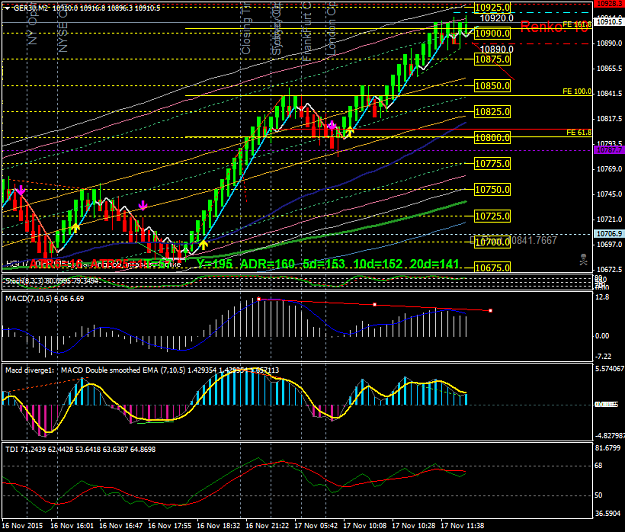Click the 16 Nov 2015 time axis label
625x532 pixels.
coord(22,526)
